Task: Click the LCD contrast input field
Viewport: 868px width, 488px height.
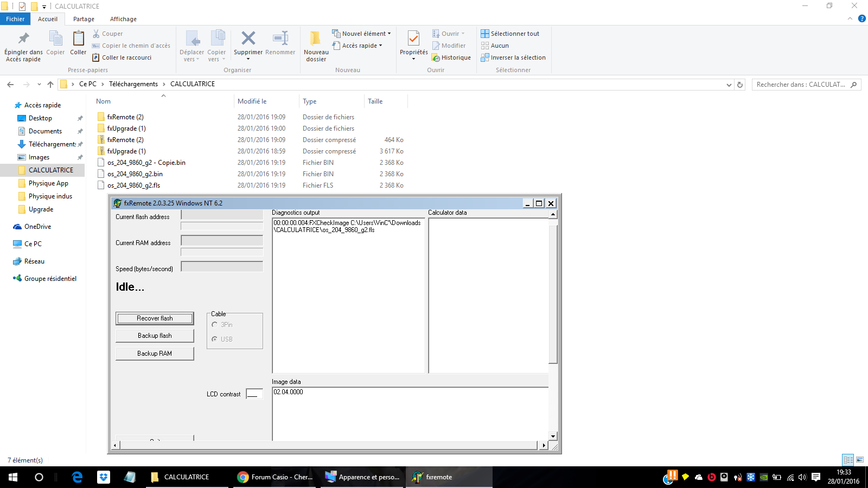Action: coord(254,394)
